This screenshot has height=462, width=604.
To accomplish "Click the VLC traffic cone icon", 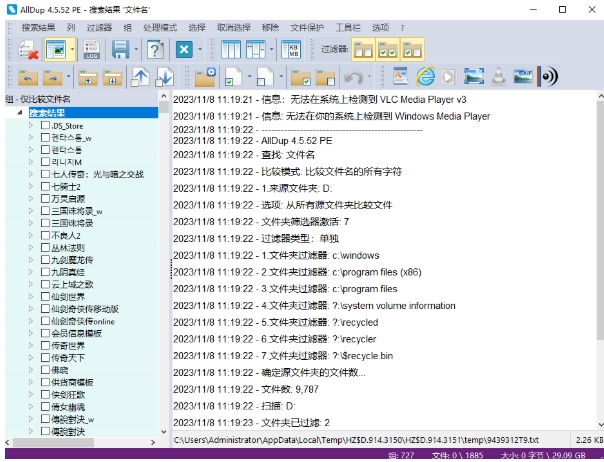I will click(498, 76).
